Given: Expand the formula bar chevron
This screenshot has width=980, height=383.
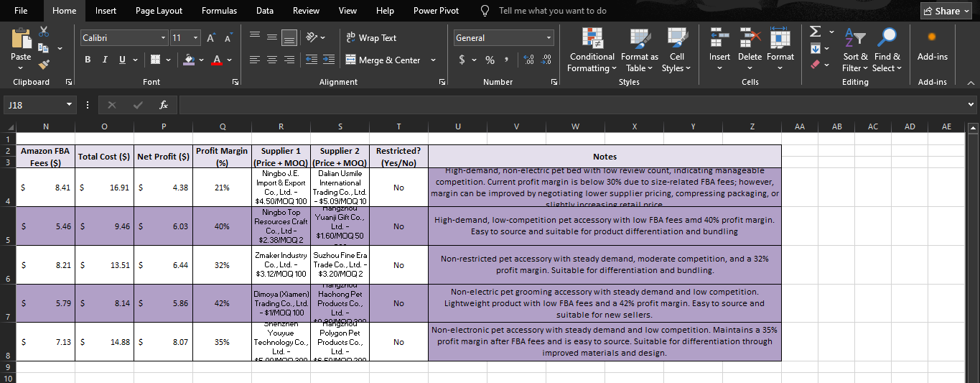Looking at the screenshot, I should (971, 105).
